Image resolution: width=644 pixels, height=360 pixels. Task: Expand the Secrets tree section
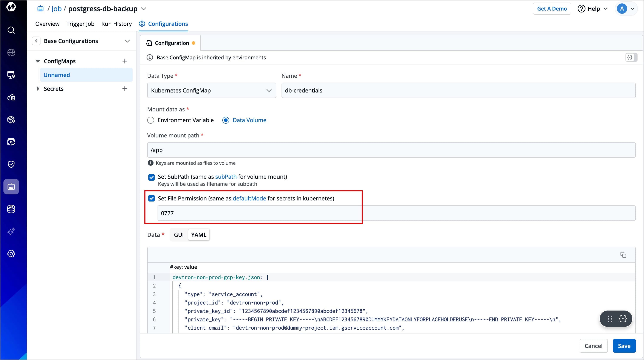pos(38,89)
